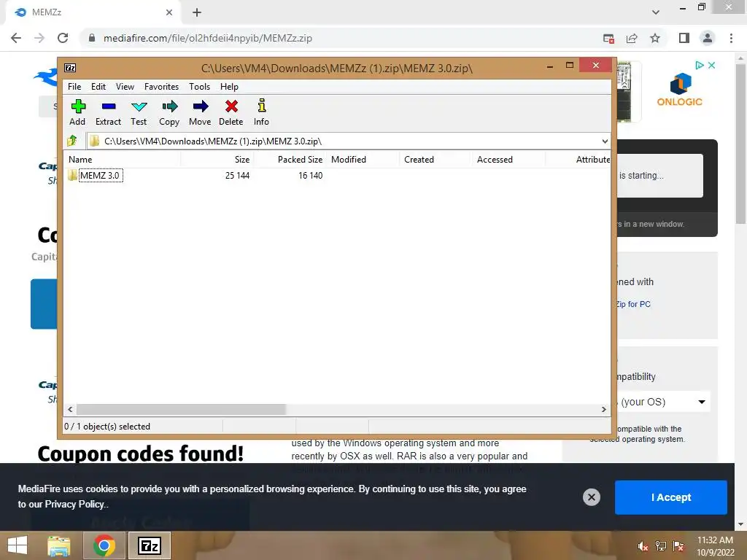Open the taskbar clock showing 11:32 AM

[716, 546]
